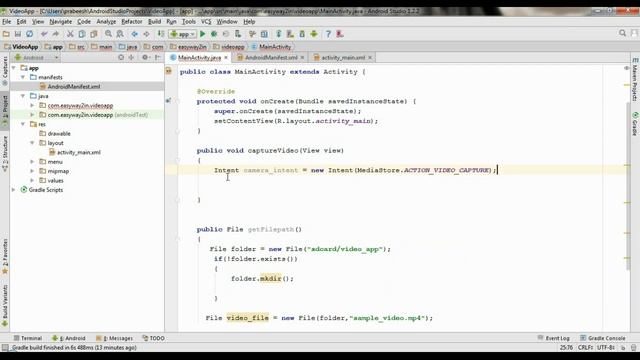Click the Redo arrow icon
This screenshot has height=360, width=640.
56,34
